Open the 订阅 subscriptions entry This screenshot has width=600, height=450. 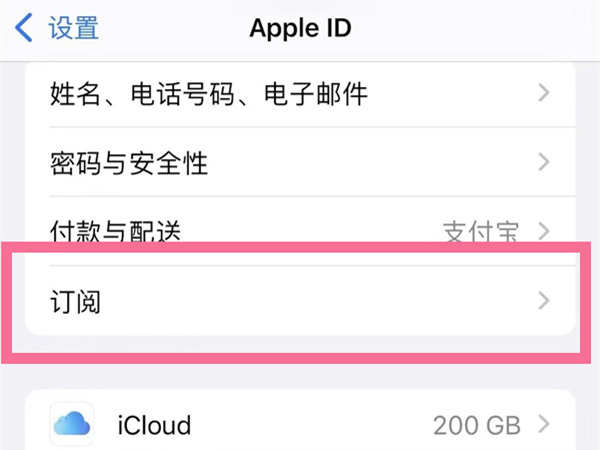[77, 300]
